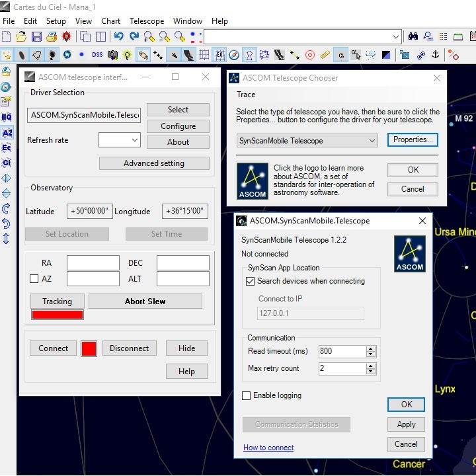This screenshot has height=476, width=476.
Task: Click the ASCOM logo in driver properties
Action: [409, 254]
